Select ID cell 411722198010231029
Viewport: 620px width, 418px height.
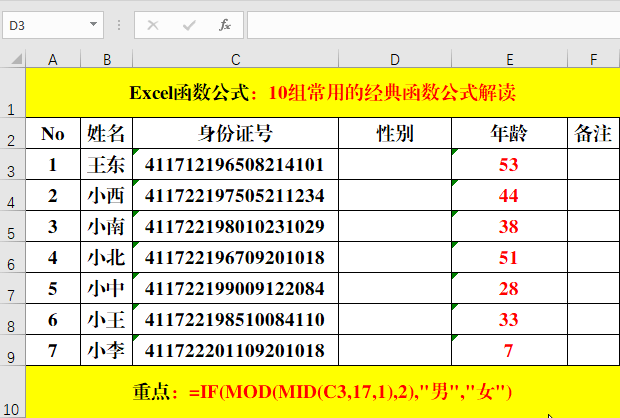click(236, 226)
